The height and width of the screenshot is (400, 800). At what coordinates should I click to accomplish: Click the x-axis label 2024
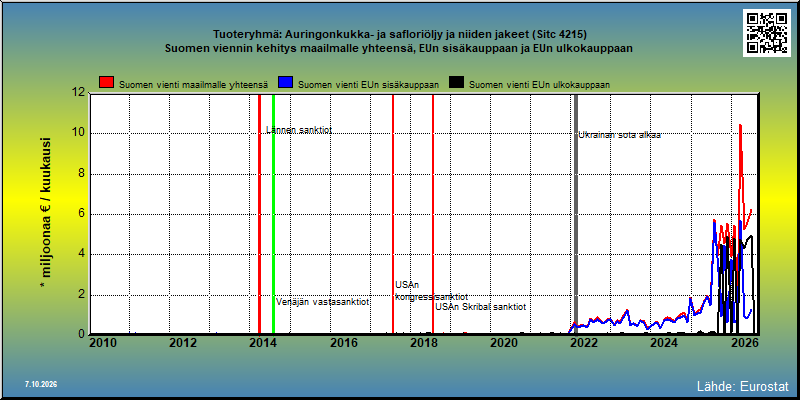click(x=664, y=343)
